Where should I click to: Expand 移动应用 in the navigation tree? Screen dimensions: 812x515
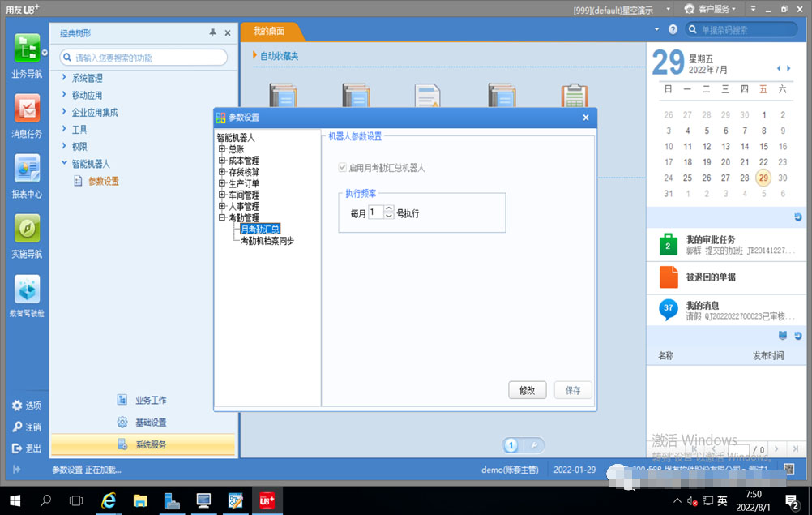[x=64, y=95]
